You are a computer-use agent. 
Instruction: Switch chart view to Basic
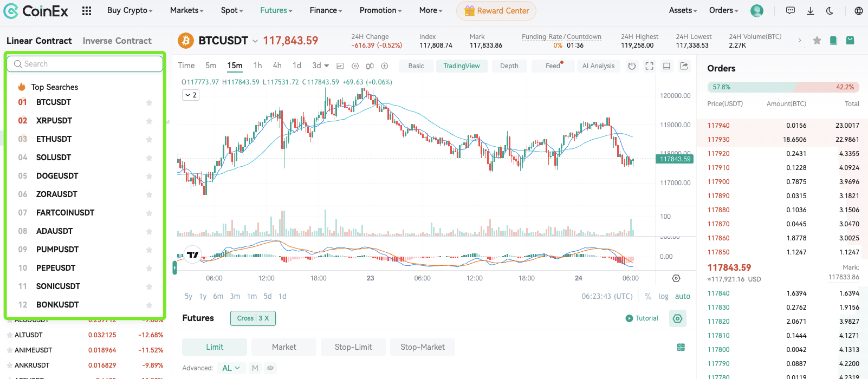[x=416, y=66]
